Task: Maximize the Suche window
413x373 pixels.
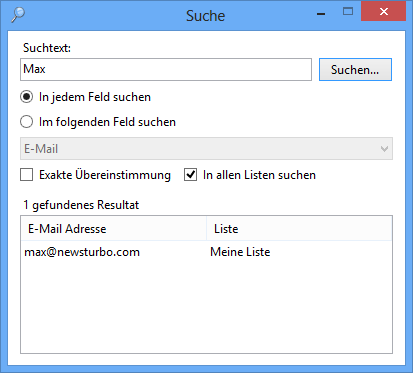Action: [348, 12]
